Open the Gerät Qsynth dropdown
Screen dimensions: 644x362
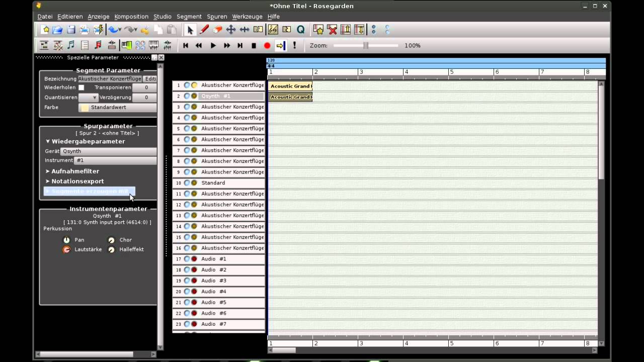(109, 151)
